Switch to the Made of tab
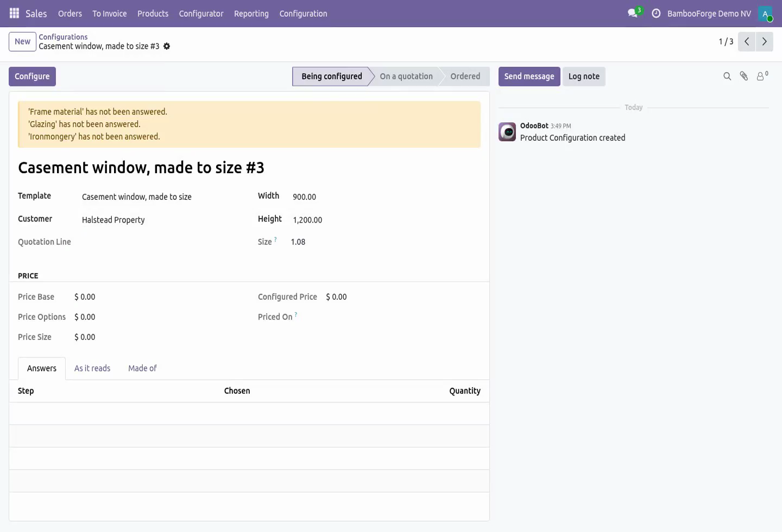782x532 pixels. coord(142,368)
